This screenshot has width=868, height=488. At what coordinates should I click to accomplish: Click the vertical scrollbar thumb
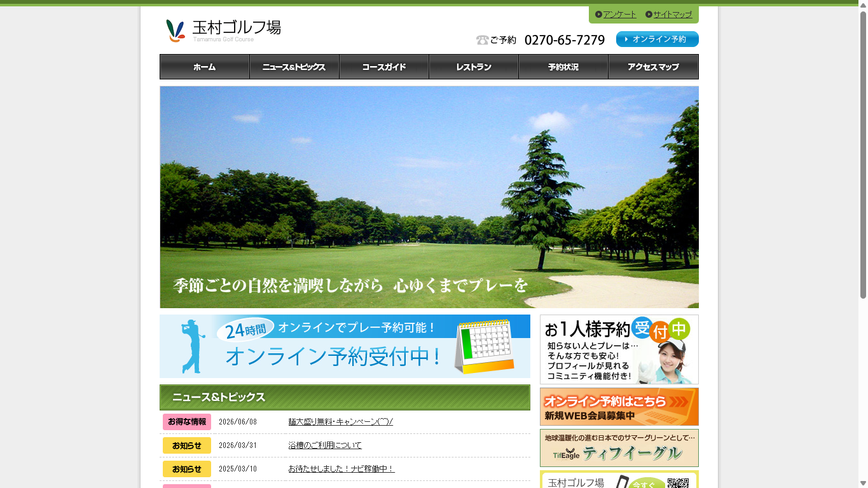(x=863, y=154)
